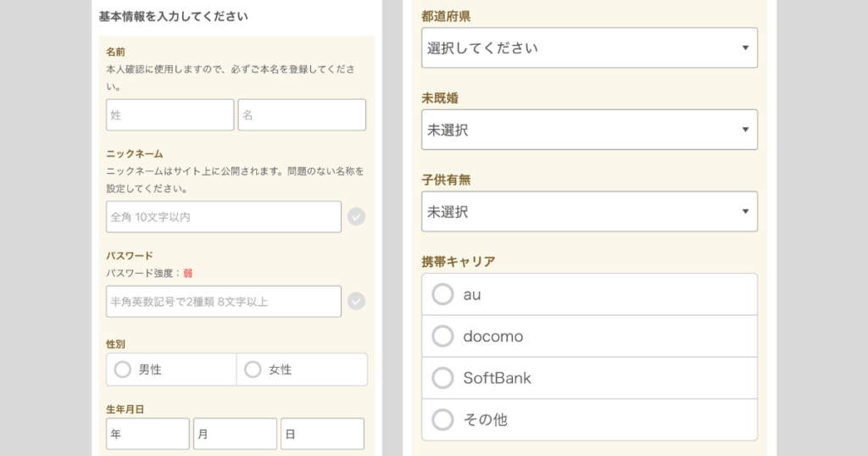Choose au as mobile carrier
The width and height of the screenshot is (868, 456).
coord(590,294)
